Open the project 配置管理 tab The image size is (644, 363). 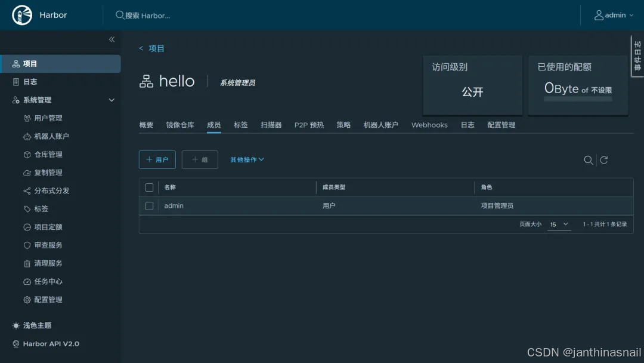click(501, 125)
